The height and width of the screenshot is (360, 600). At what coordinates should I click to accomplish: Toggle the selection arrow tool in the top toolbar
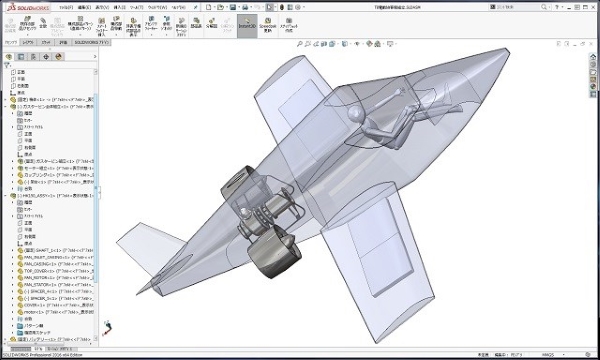270,7
